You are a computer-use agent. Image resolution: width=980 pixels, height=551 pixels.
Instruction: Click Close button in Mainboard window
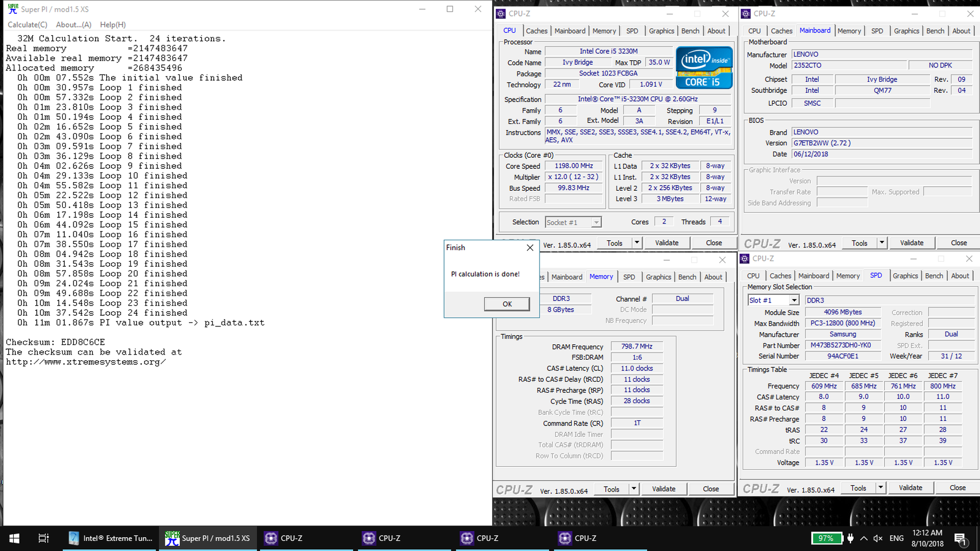pos(959,243)
